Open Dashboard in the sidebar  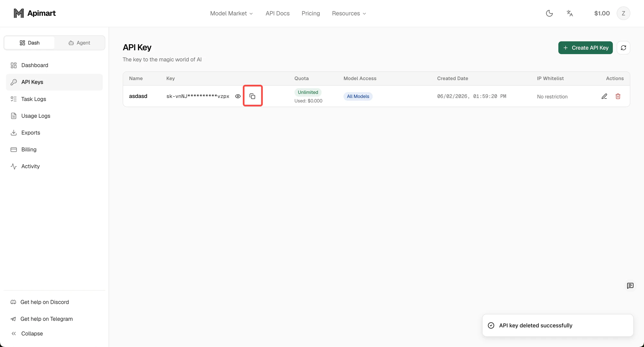point(54,65)
